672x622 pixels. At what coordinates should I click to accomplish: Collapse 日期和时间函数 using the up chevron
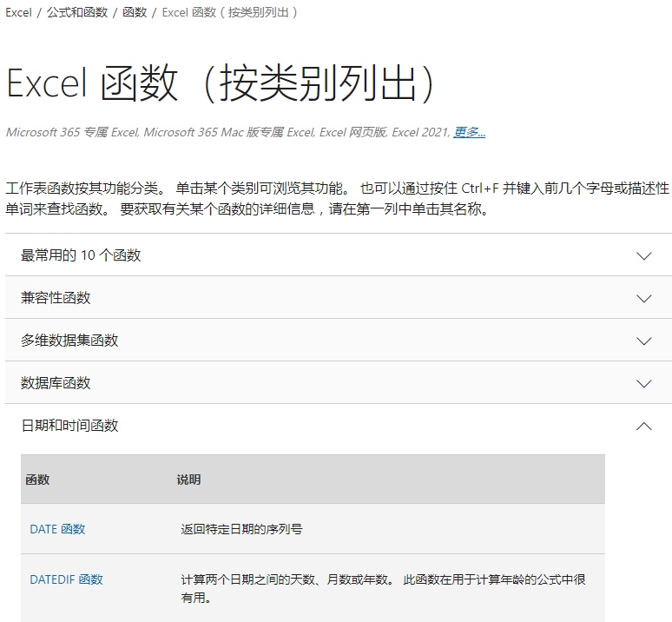(x=643, y=426)
